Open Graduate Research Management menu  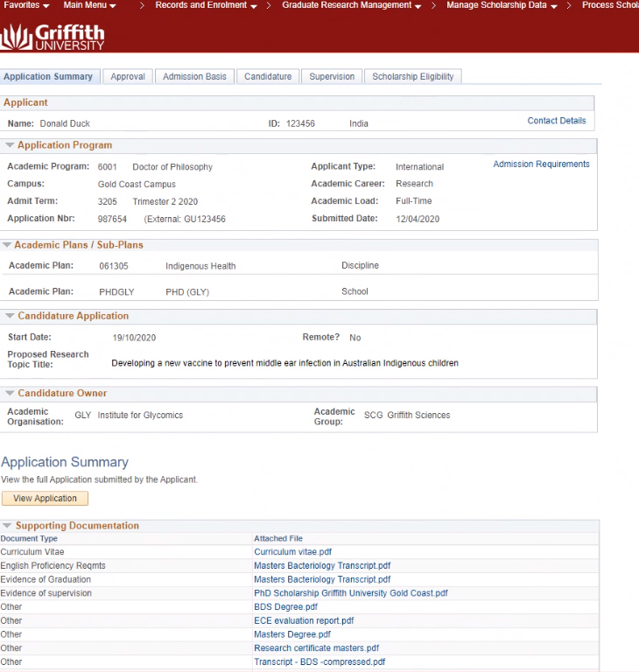coord(351,5)
